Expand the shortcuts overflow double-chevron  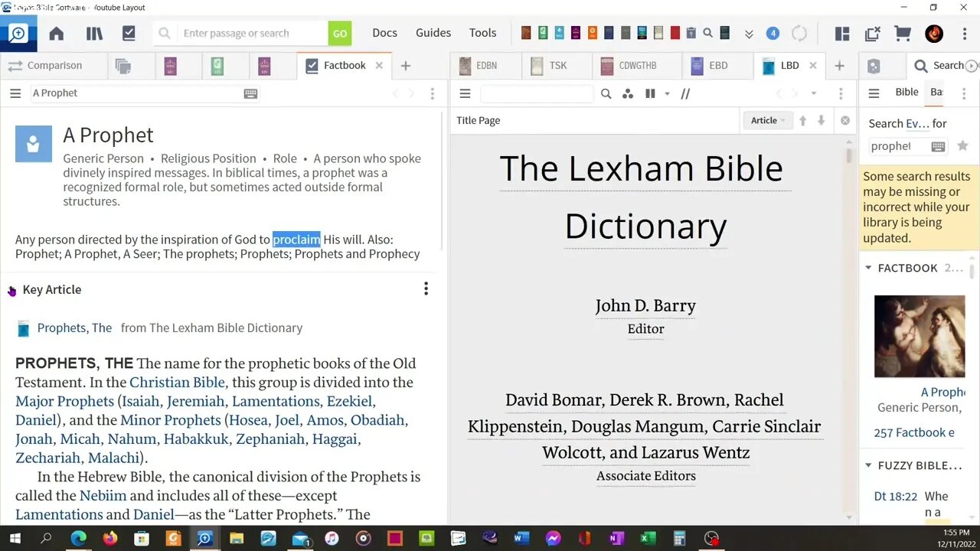point(749,34)
